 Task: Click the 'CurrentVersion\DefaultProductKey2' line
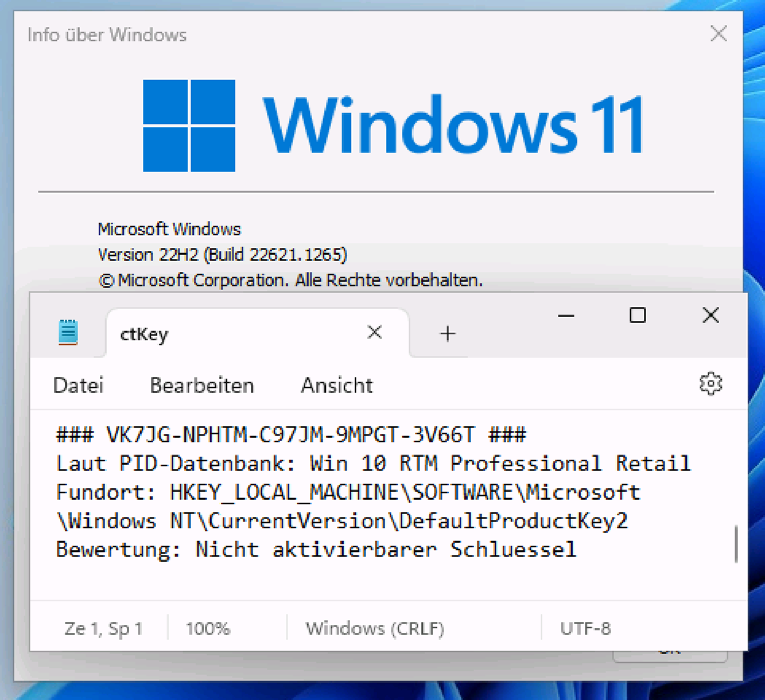pos(342,521)
